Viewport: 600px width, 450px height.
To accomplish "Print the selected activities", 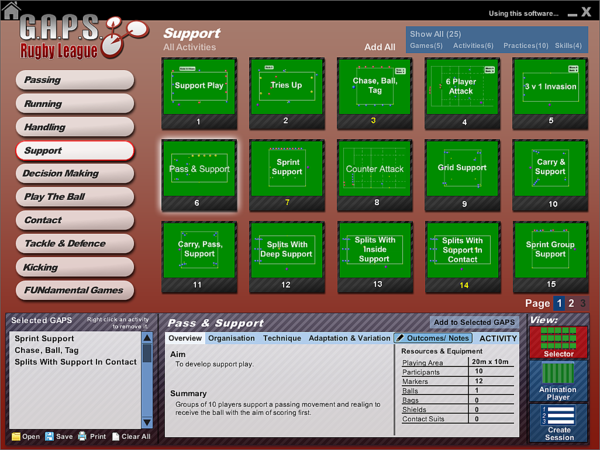I will (92, 437).
